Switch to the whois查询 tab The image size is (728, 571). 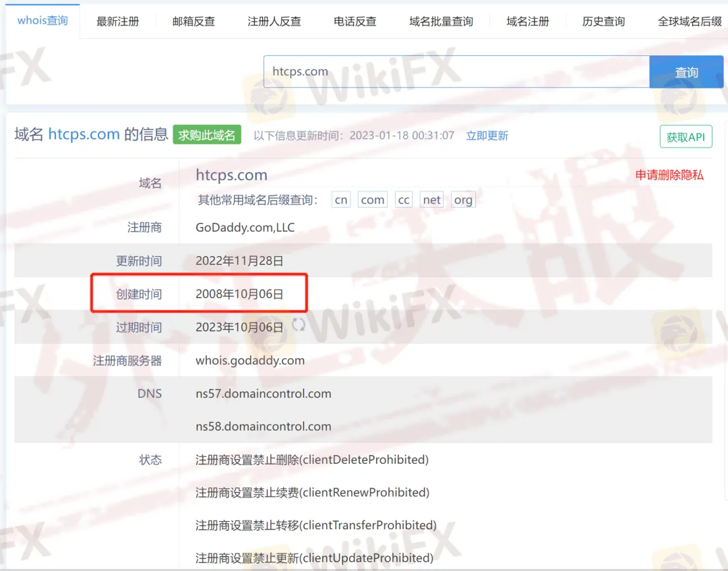point(42,21)
